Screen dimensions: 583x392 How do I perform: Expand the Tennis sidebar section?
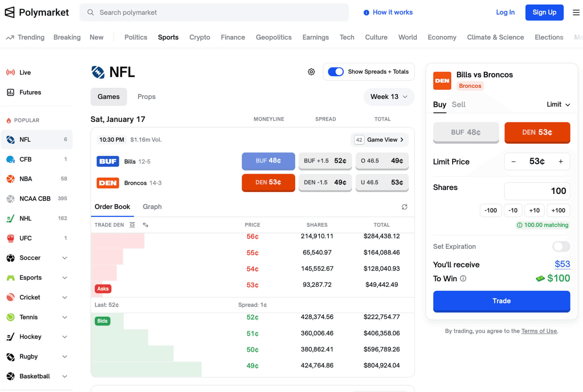[x=65, y=317]
